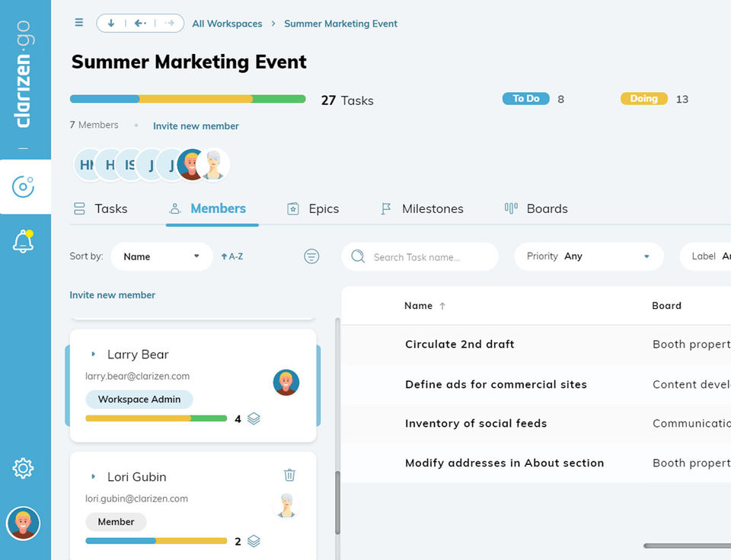The image size is (731, 560).
Task: Click the Name column header
Action: pos(418,306)
